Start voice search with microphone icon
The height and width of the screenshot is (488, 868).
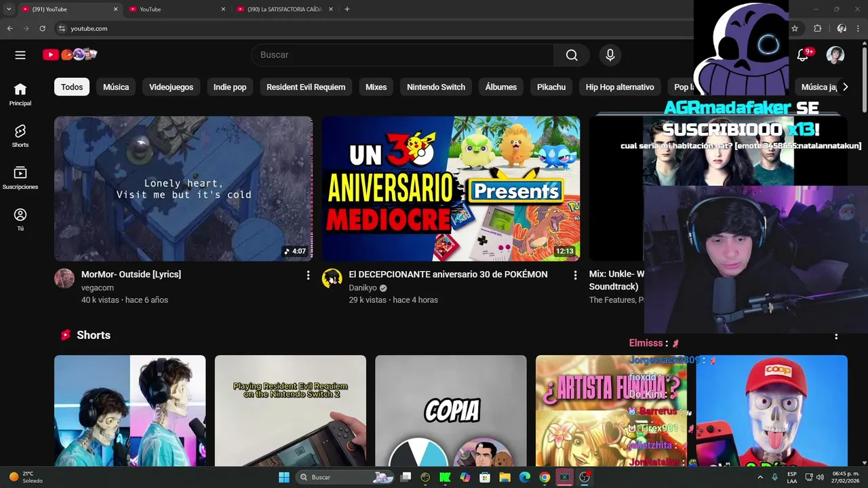click(610, 55)
